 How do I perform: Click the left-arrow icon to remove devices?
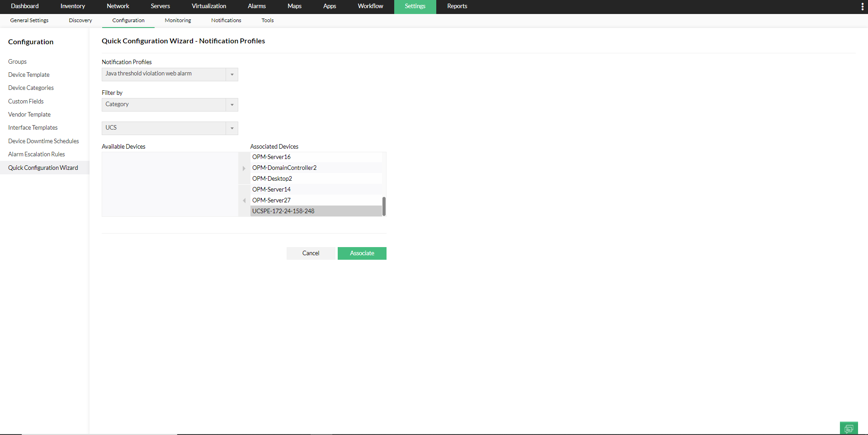click(x=244, y=201)
